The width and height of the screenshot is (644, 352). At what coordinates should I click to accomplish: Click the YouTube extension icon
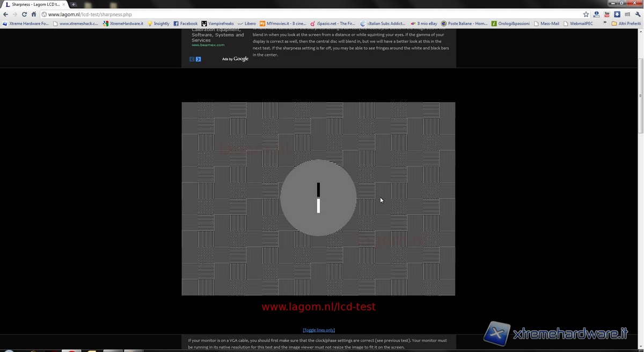coord(607,15)
